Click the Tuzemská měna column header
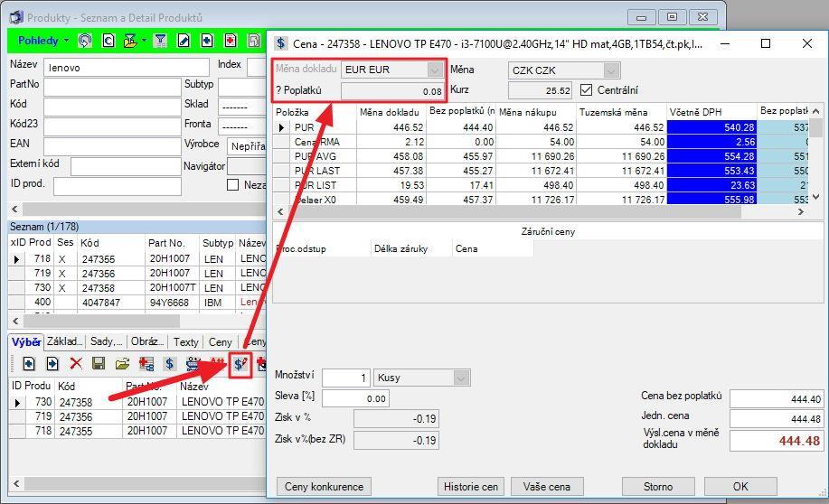Image resolution: width=829 pixels, height=504 pixels. (x=621, y=112)
